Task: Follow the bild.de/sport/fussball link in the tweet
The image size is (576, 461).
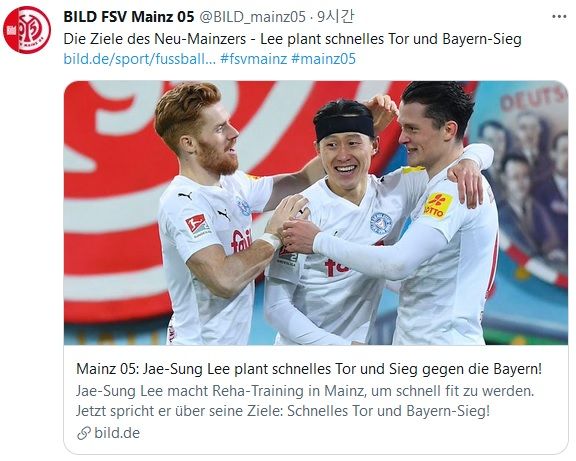Action: pyautogui.click(x=140, y=59)
